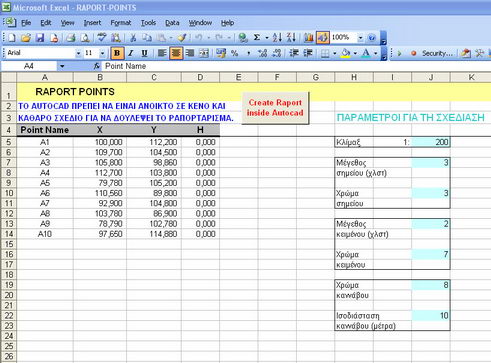Click Create Raport inside Autocad button
This screenshot has height=363, width=491.
(x=275, y=108)
